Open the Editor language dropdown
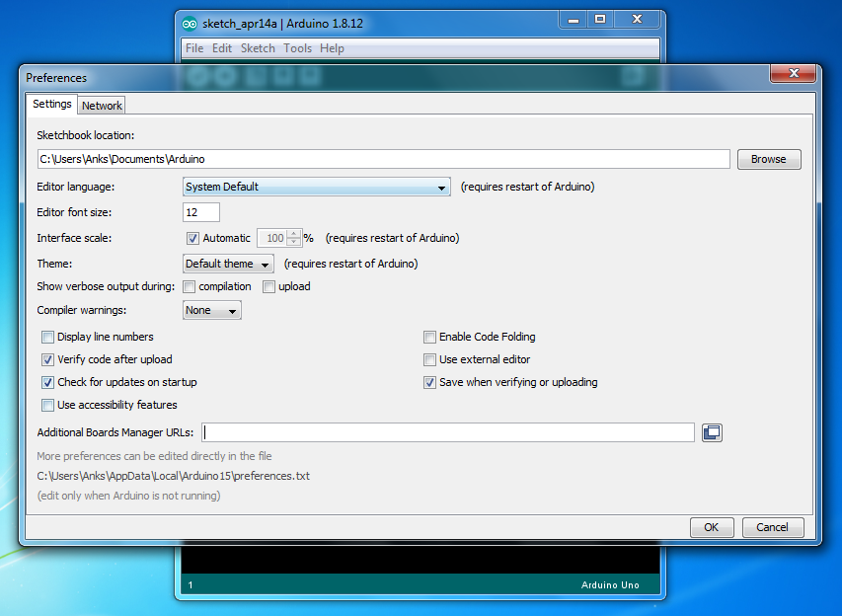The image size is (842, 616). (x=316, y=187)
